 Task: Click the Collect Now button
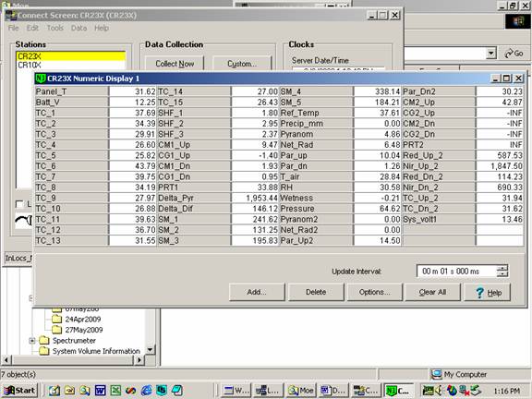[175, 64]
